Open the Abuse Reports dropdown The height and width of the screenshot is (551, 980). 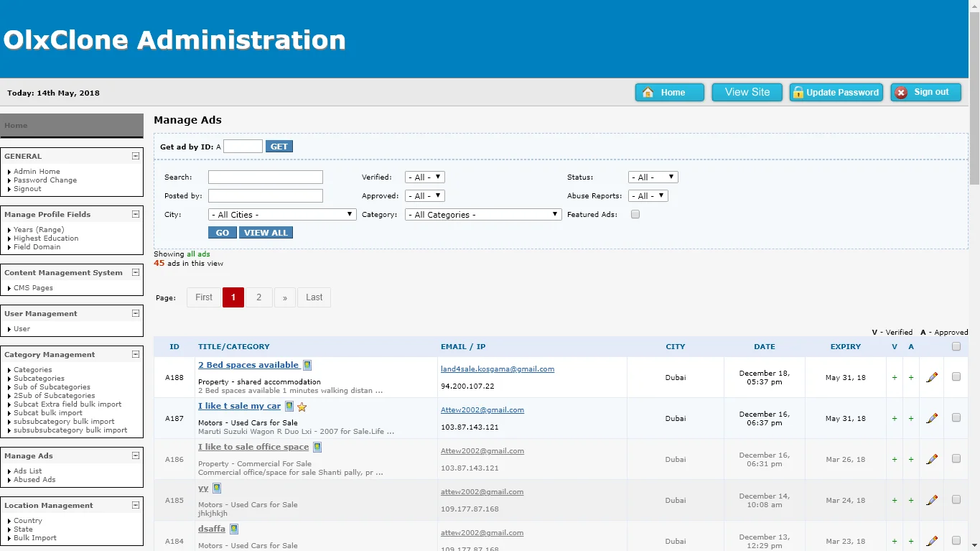[648, 195]
